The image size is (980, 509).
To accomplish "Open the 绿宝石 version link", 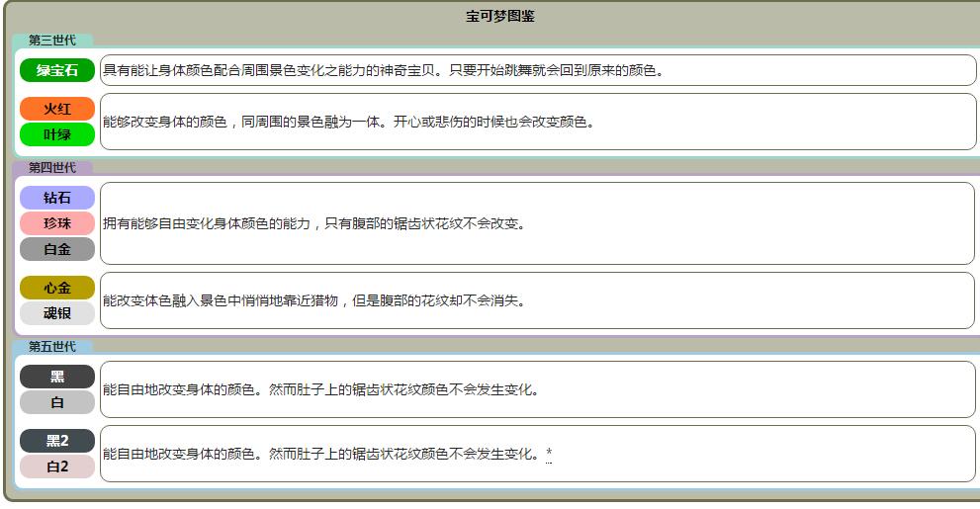I will click(x=57, y=70).
